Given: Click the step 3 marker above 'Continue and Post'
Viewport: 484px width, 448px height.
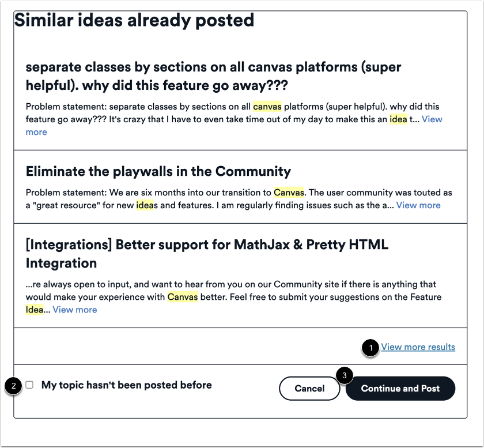Looking at the screenshot, I should 343,375.
